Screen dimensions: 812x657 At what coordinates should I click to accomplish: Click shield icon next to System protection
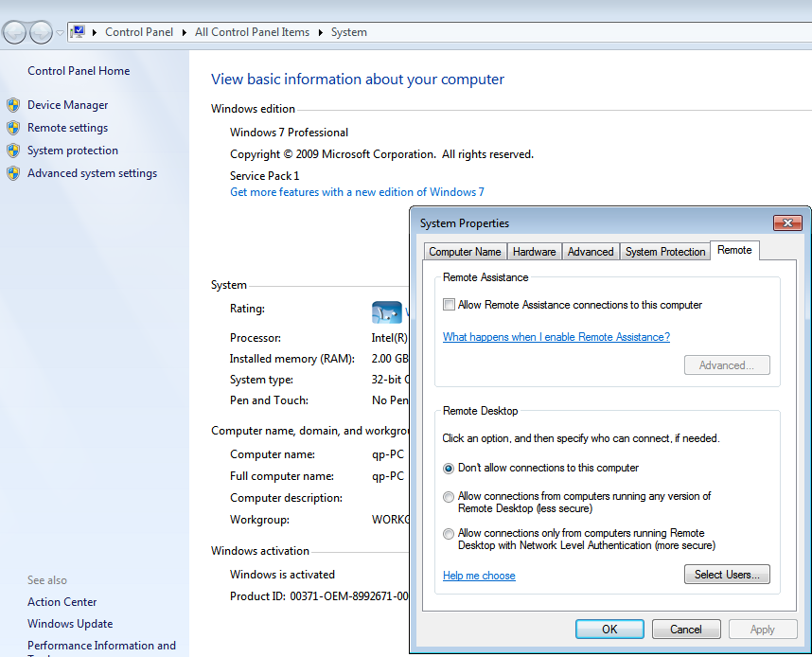coord(13,151)
